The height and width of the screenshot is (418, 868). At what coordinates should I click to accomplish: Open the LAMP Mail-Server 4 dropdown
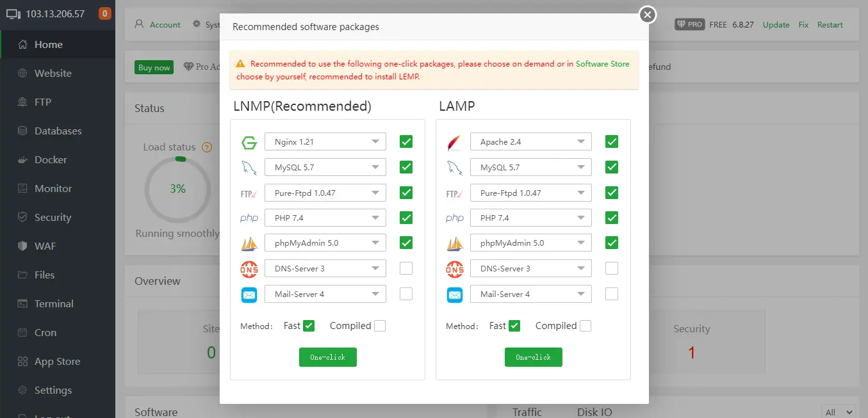pos(531,294)
